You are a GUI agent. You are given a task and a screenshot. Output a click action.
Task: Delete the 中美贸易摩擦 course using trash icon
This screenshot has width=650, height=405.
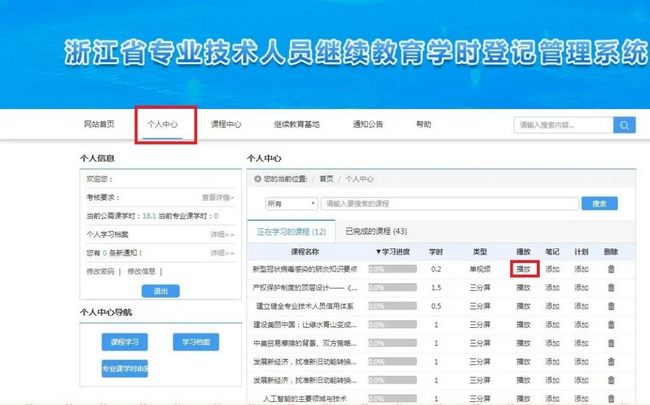611,344
